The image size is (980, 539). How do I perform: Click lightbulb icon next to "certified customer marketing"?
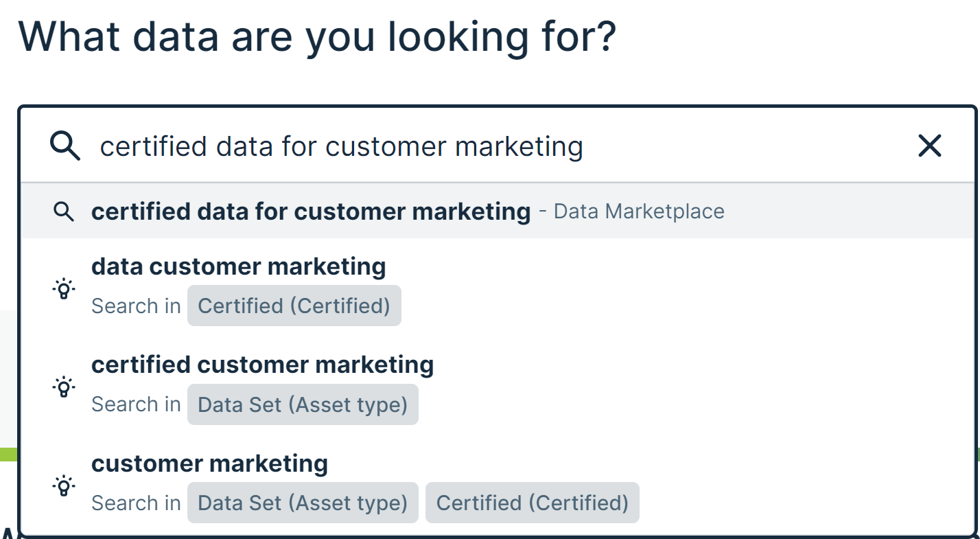pyautogui.click(x=64, y=387)
